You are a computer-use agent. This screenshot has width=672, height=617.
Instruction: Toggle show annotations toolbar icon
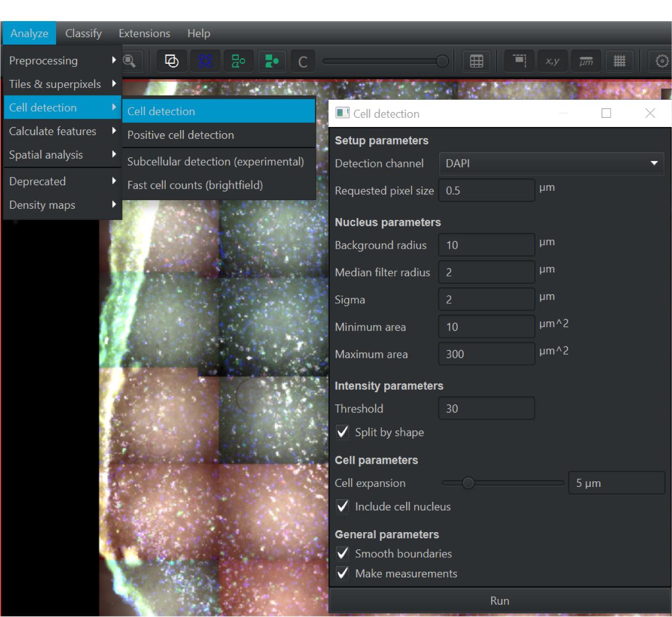[171, 61]
